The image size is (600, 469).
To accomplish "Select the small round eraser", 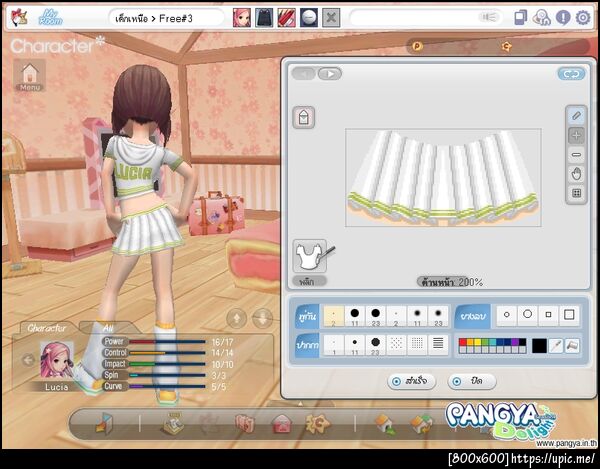I will coord(507,315).
